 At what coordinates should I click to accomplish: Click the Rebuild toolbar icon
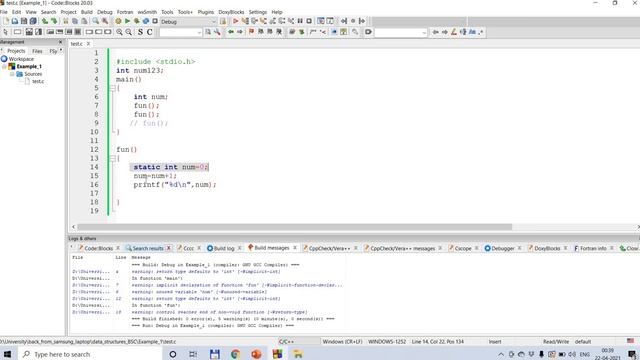click(146, 21)
